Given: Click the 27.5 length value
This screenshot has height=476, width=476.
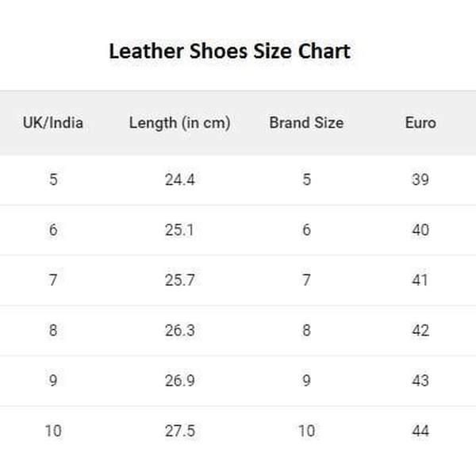Looking at the screenshot, I should (179, 431).
